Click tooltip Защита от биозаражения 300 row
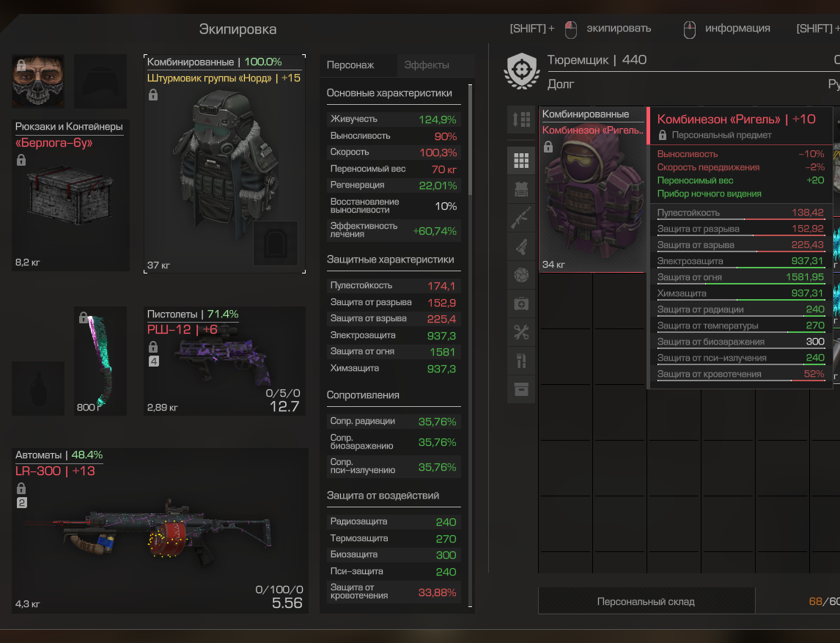This screenshot has height=643, width=840. coord(741,342)
